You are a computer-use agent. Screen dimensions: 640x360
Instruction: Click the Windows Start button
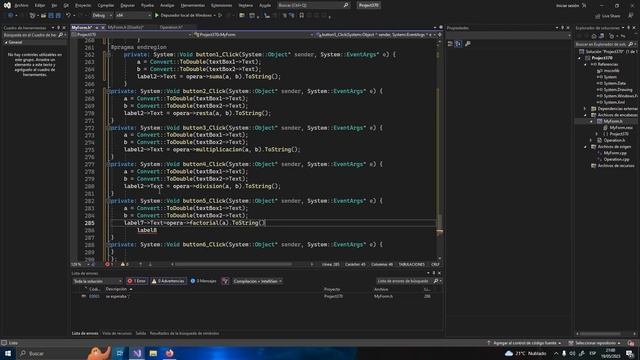[x=8, y=353]
